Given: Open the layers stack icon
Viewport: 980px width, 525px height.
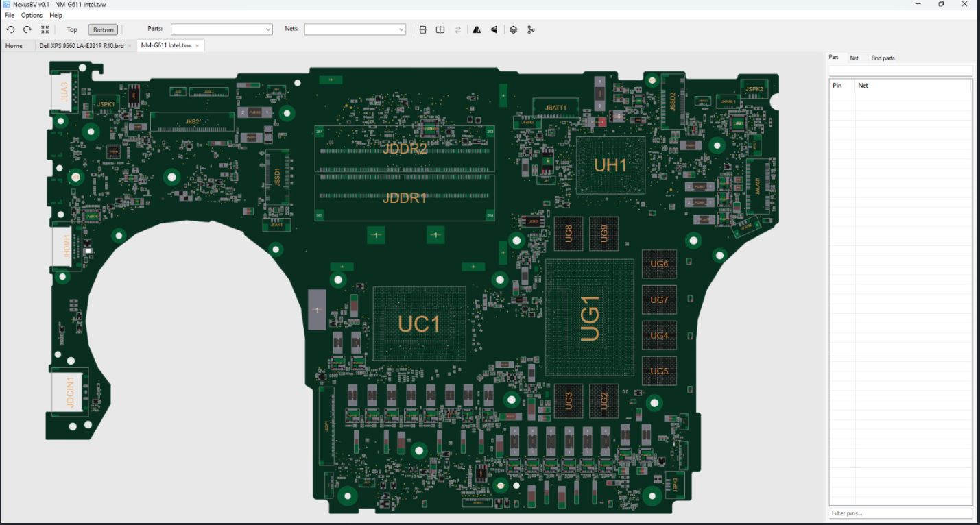Looking at the screenshot, I should click(x=513, y=29).
